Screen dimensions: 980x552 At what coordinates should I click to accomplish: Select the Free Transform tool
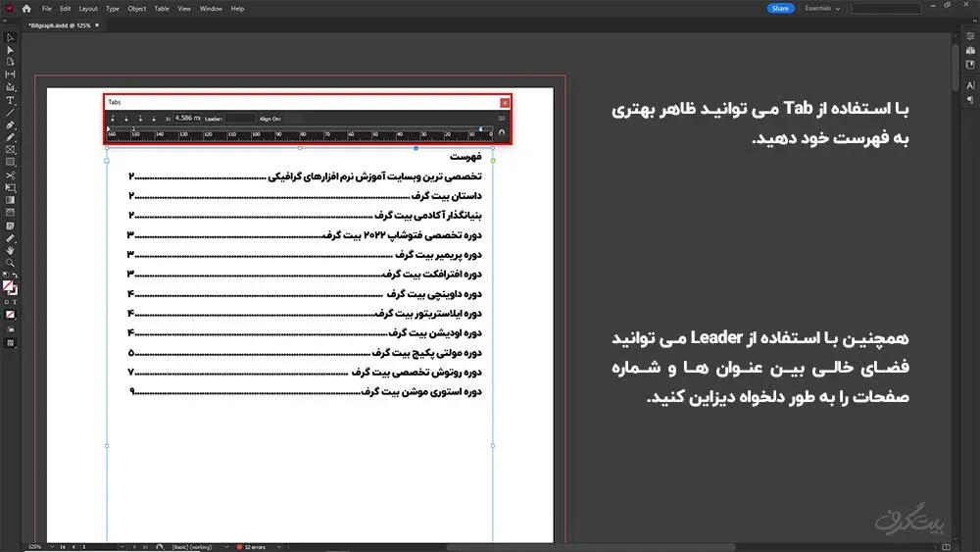click(10, 187)
